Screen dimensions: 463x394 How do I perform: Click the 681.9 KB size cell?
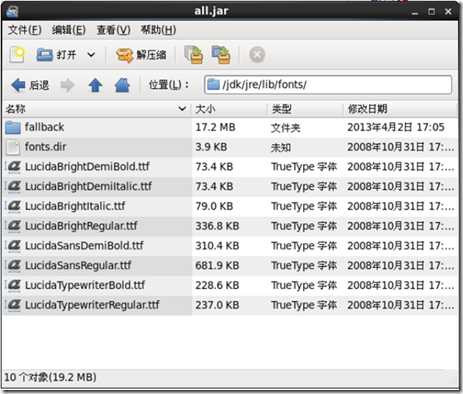pos(217,266)
